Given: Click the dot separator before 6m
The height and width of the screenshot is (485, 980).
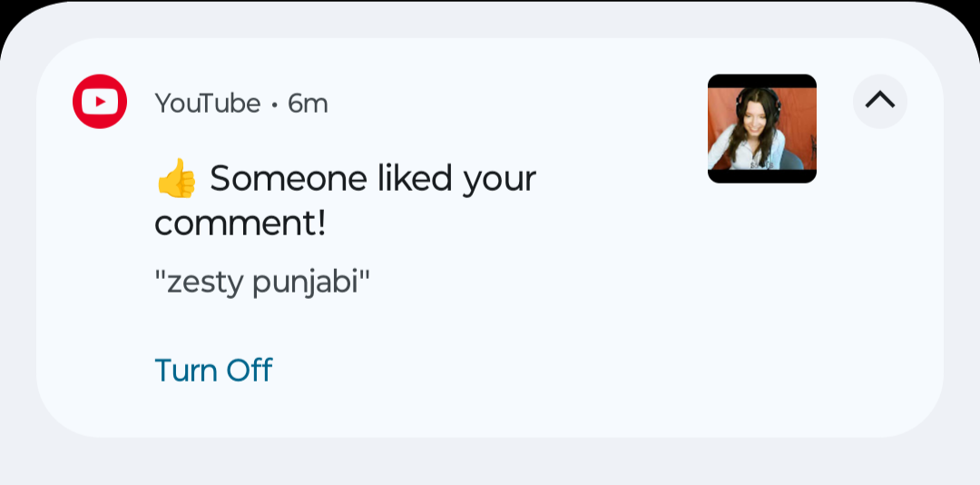Looking at the screenshot, I should [274, 105].
